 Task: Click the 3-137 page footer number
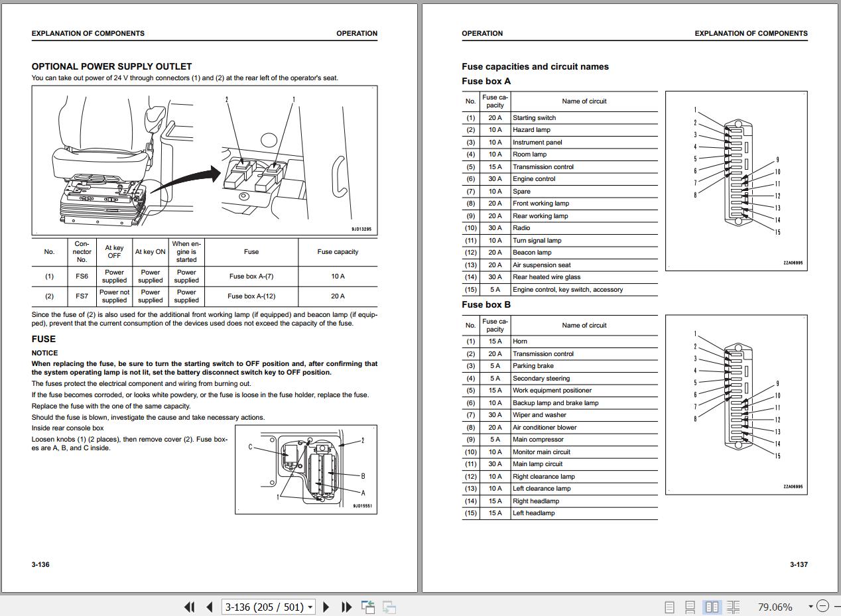coord(799,565)
